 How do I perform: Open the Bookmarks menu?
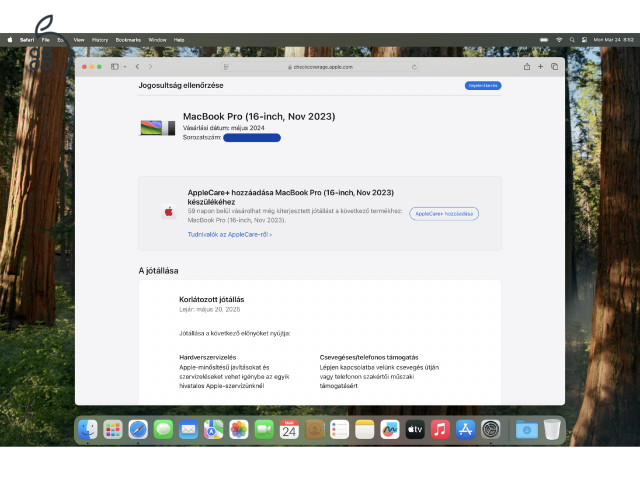coord(128,40)
